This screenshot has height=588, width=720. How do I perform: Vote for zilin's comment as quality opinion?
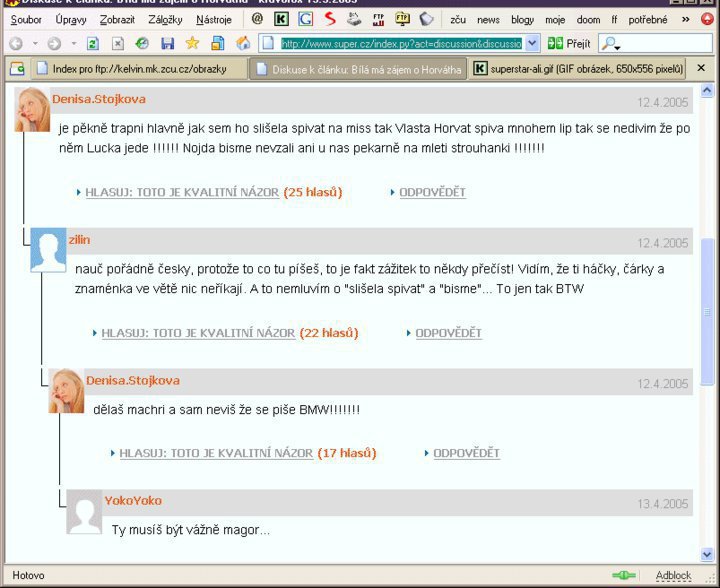coord(198,333)
